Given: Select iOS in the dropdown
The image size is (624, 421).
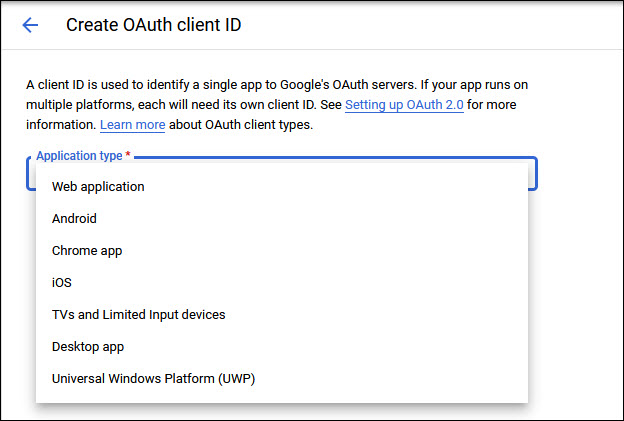Looking at the screenshot, I should 282,283.
